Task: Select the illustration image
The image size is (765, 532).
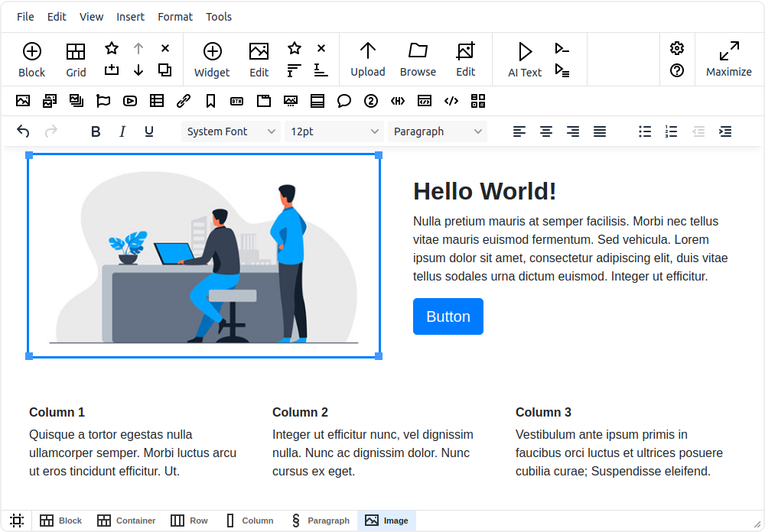Action: point(203,256)
